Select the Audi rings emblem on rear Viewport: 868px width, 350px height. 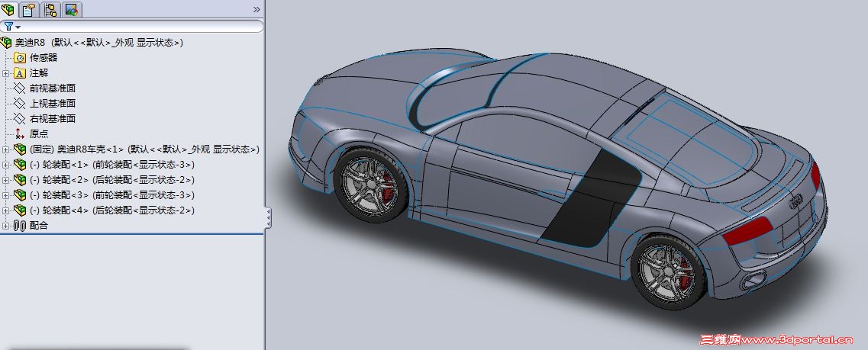tap(796, 201)
